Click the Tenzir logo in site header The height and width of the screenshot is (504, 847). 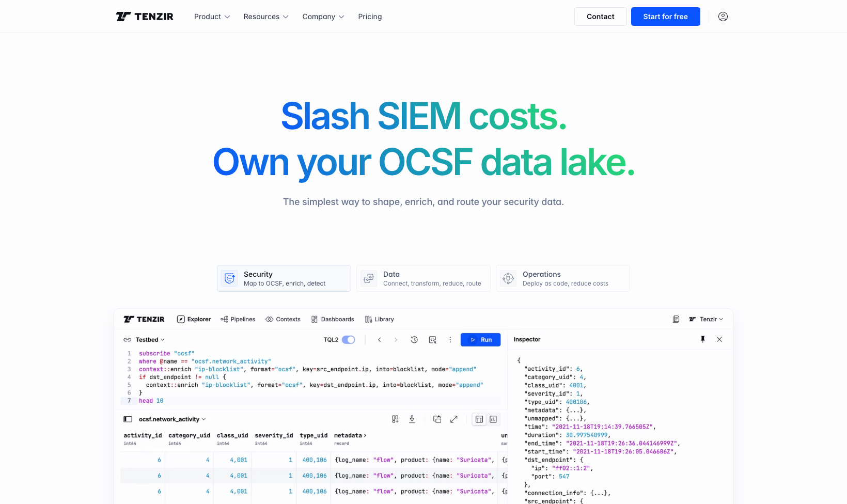pos(145,17)
